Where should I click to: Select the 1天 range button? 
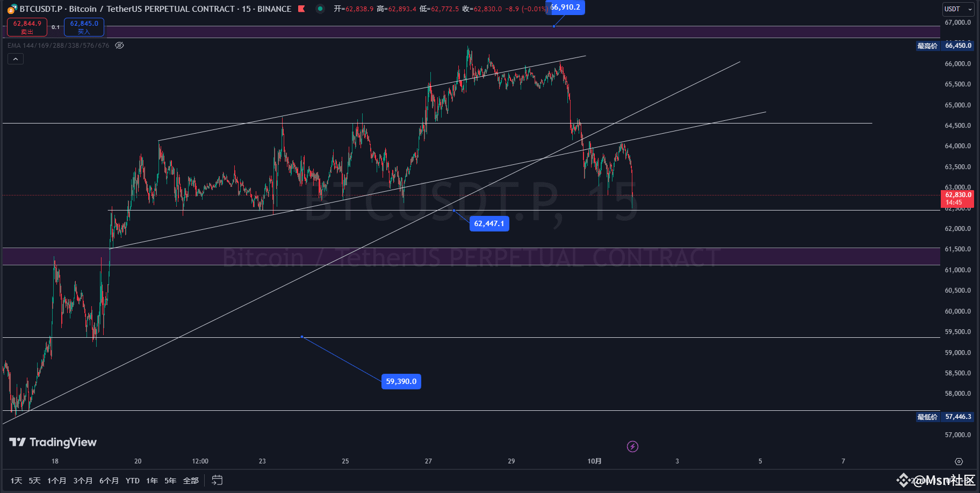pos(16,480)
